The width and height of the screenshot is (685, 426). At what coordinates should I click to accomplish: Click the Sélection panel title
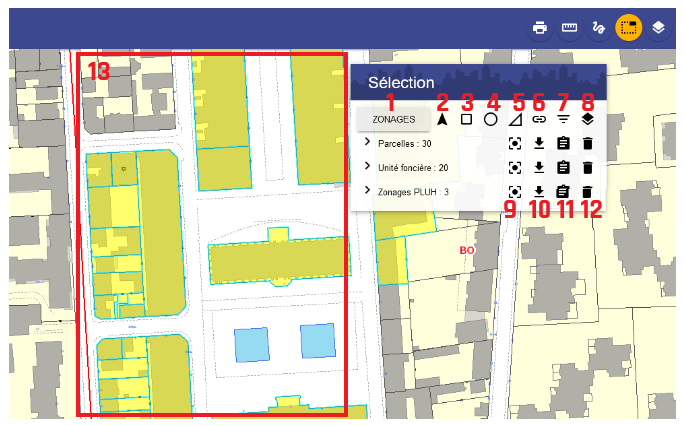click(401, 83)
